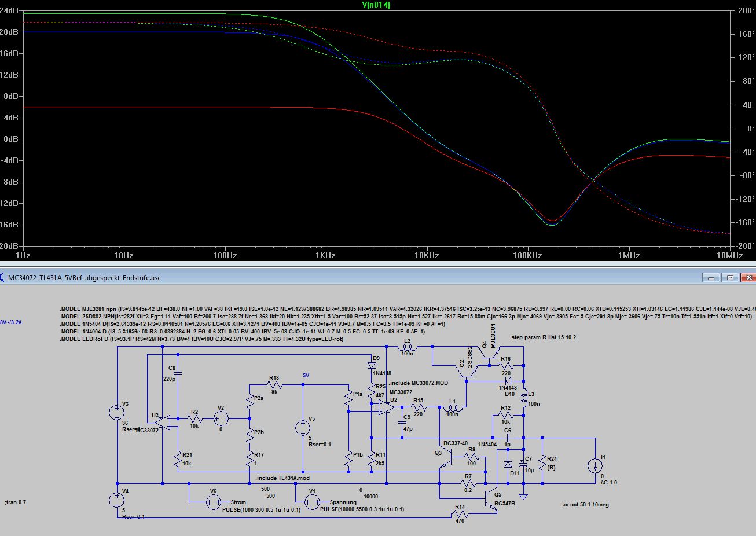This screenshot has width=756, height=536.
Task: Select current source I1 symbol
Action: click(594, 466)
